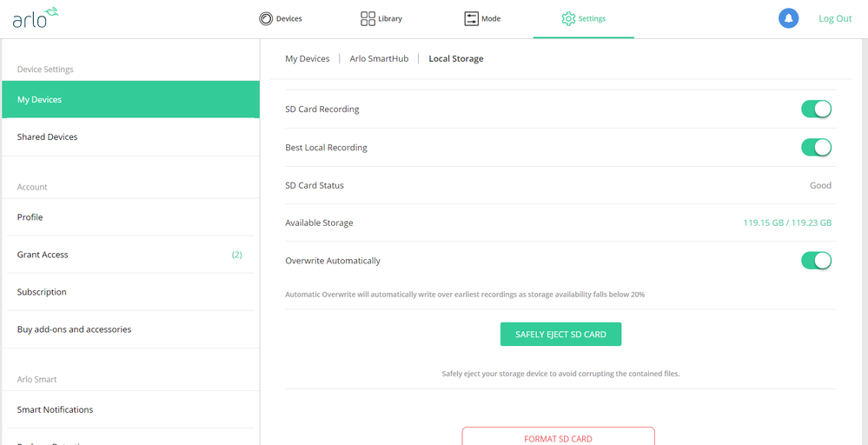The width and height of the screenshot is (868, 445).
Task: Log out of the Arlo account
Action: coord(835,18)
